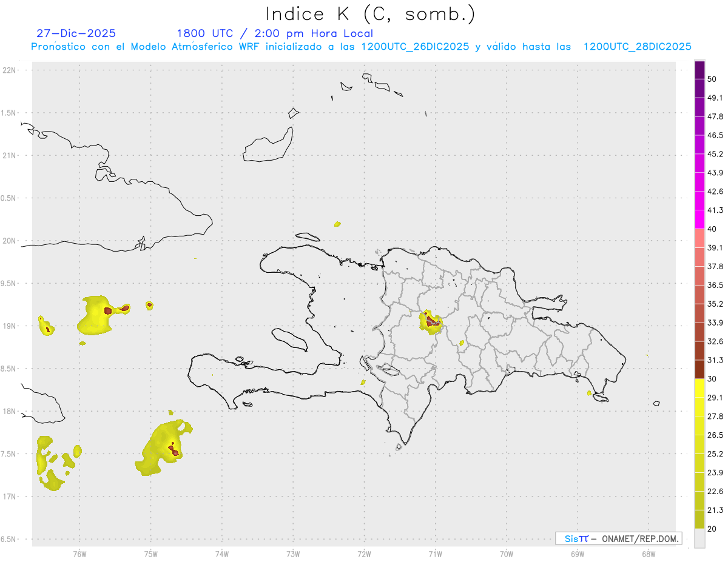728x562 pixels.
Task: Click the '32.6' colorbar value
Action: 715,341
